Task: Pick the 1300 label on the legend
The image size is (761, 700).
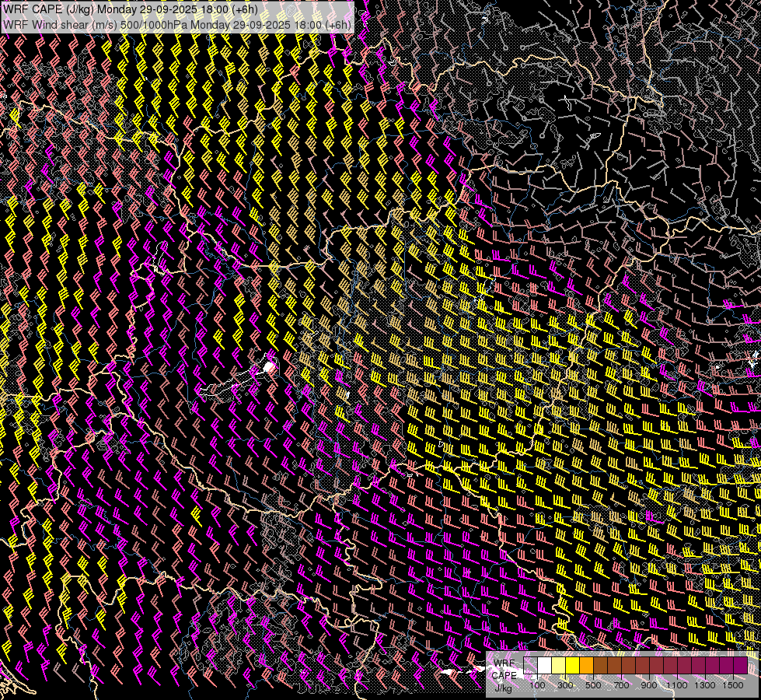Action: point(705,685)
